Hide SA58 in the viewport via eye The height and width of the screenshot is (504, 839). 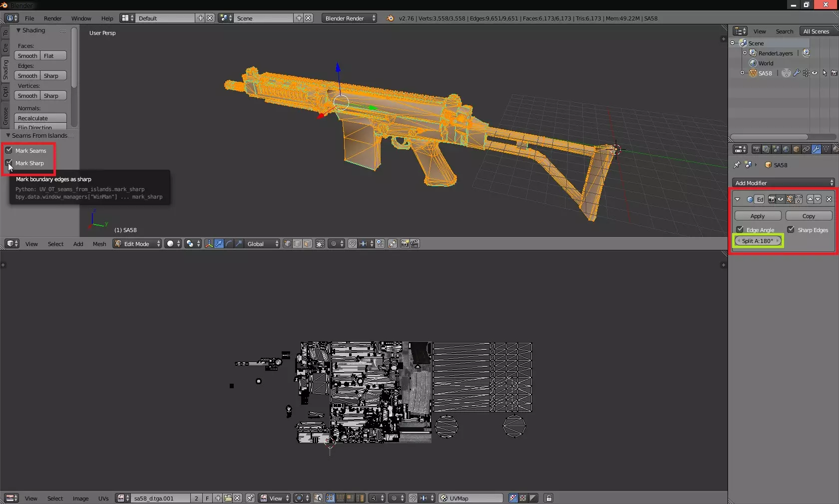815,73
